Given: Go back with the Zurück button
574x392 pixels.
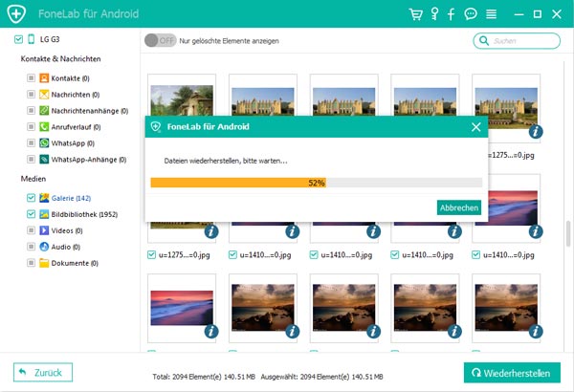Looking at the screenshot, I should point(43,372).
